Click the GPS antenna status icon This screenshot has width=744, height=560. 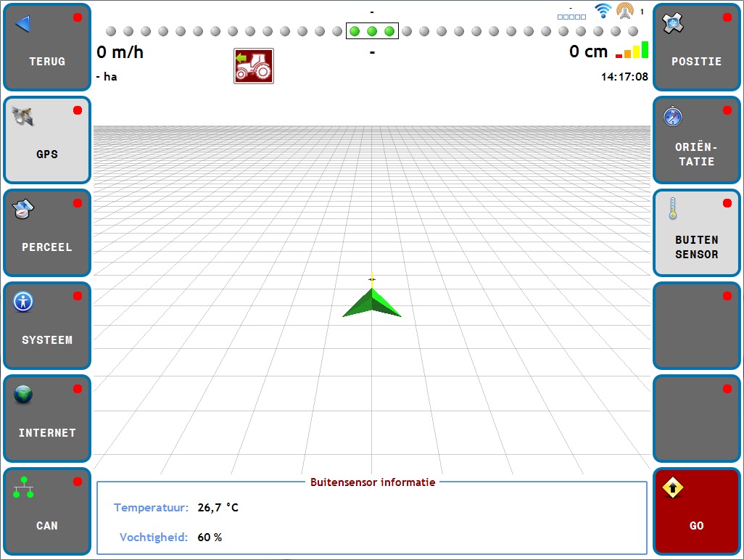[624, 11]
